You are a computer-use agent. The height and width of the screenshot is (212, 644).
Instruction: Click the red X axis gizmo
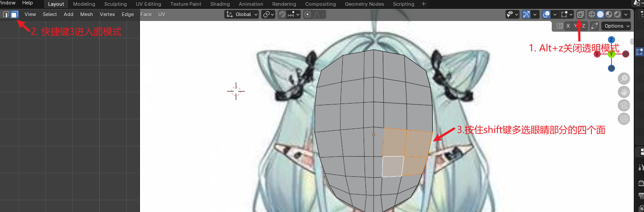[x=597, y=54]
